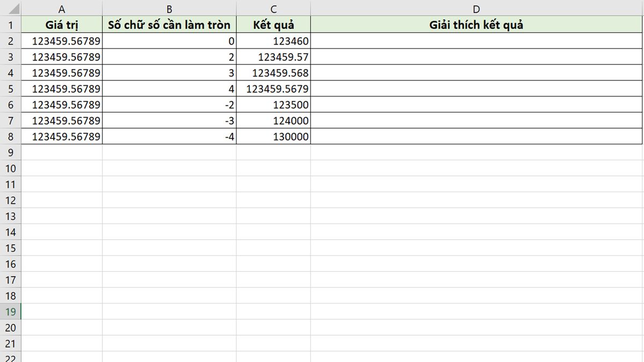The width and height of the screenshot is (644, 362).
Task: Select the cell with rounding digits -3
Action: [x=169, y=121]
